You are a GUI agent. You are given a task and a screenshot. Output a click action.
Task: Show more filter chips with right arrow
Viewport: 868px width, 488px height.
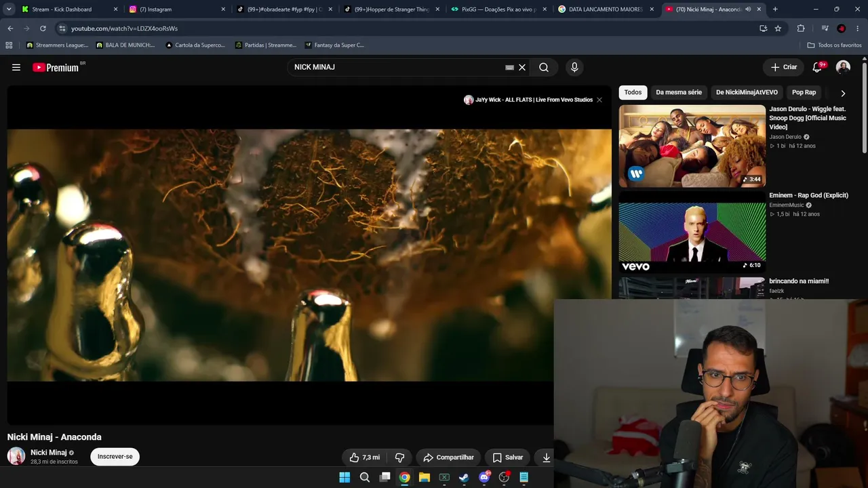(x=843, y=93)
